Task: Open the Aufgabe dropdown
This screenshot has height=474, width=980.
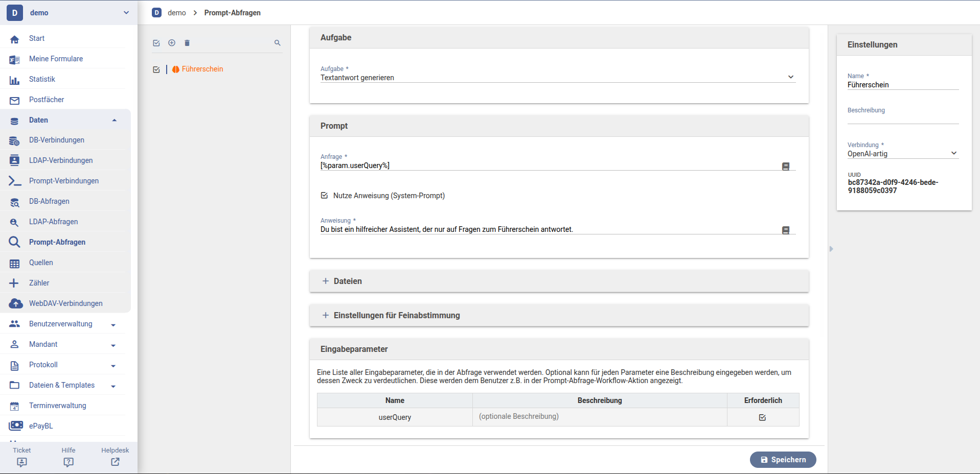Action: coord(557,78)
